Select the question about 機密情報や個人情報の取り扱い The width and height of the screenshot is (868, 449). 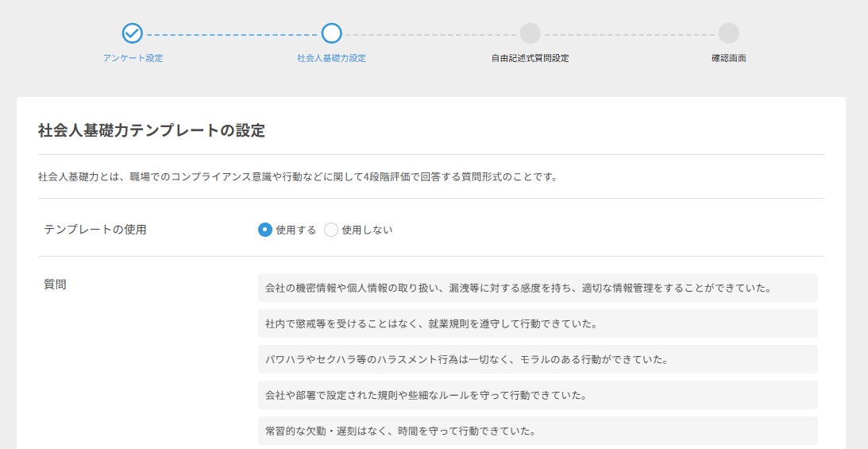(x=538, y=288)
